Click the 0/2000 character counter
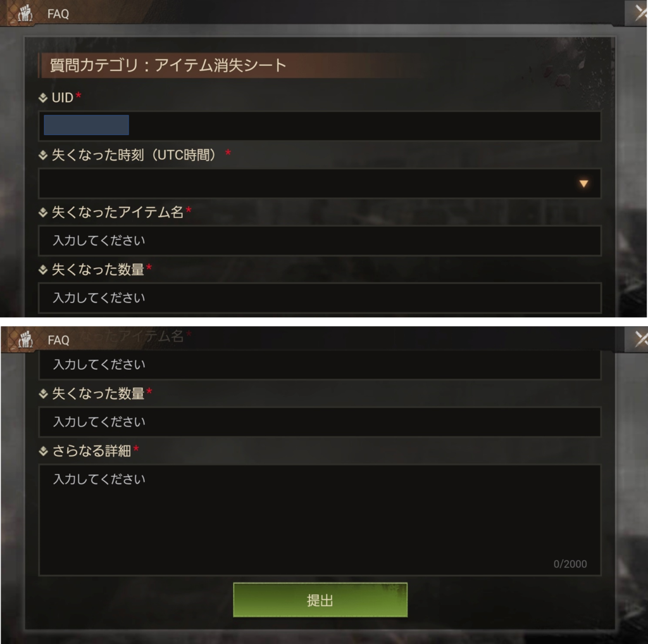This screenshot has width=648, height=644. coord(570,564)
